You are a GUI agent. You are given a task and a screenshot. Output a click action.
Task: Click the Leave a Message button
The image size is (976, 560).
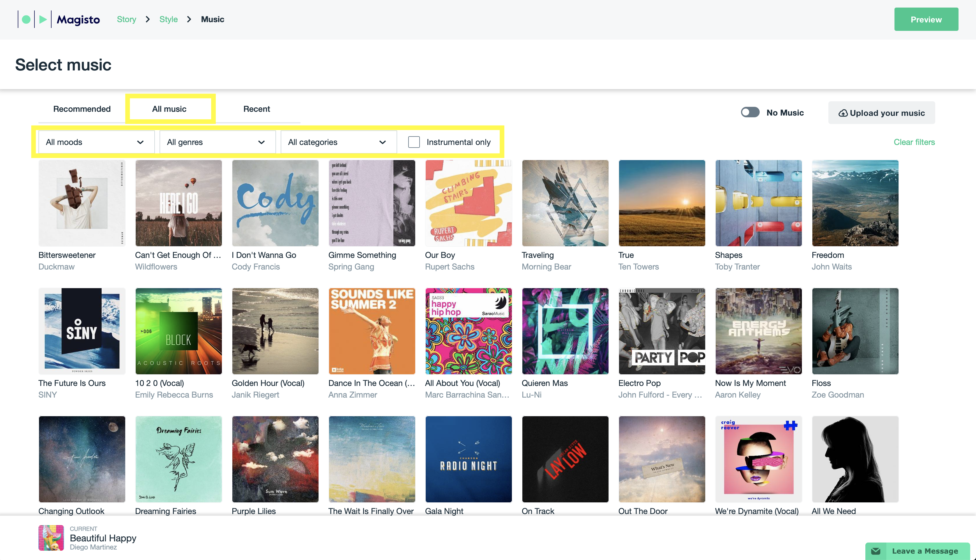[x=917, y=551]
